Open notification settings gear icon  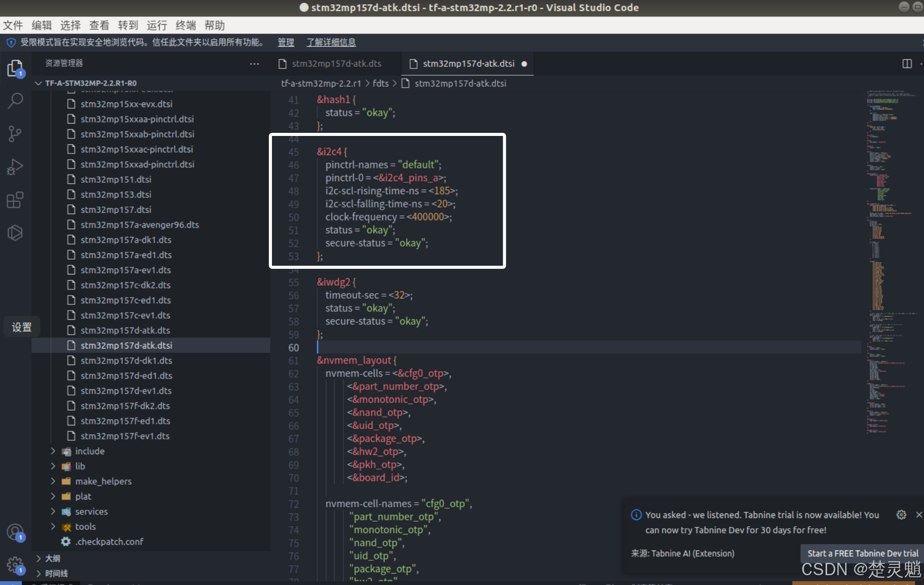pyautogui.click(x=901, y=514)
